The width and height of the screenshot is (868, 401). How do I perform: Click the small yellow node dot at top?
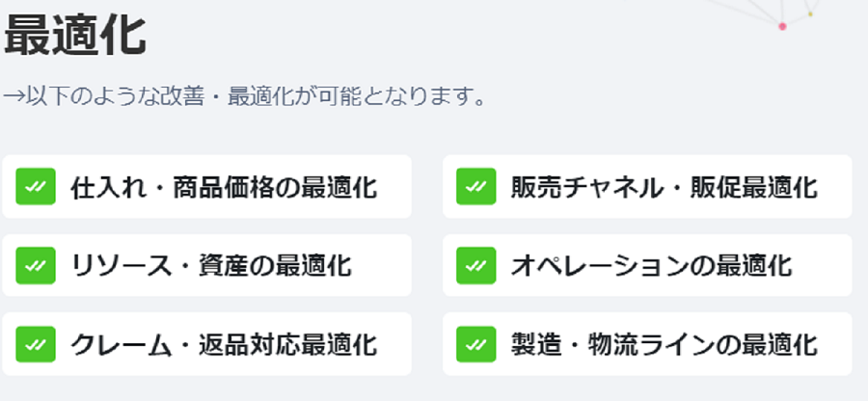coord(810,13)
